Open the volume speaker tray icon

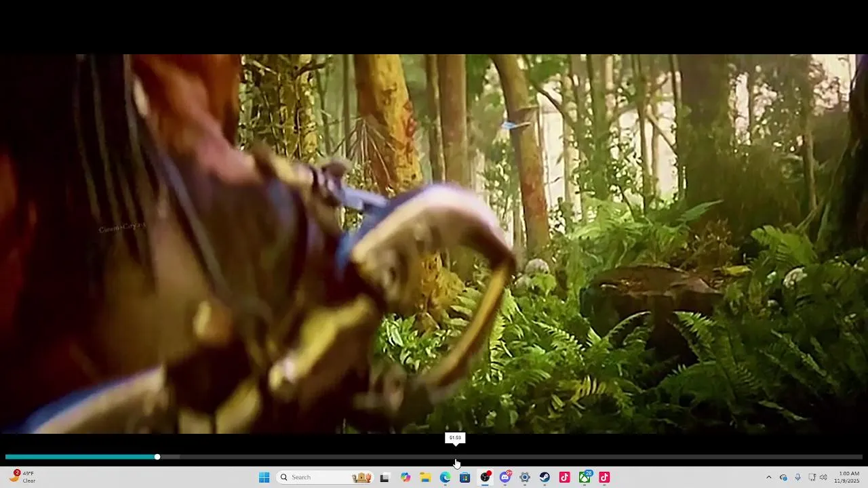[823, 477]
